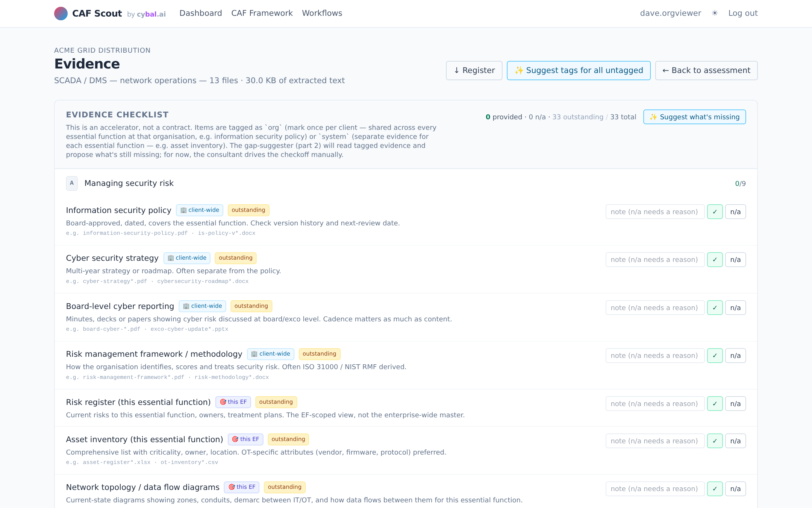Click the left arrow in Back to assessment
This screenshot has height=508, width=812.
tap(666, 70)
